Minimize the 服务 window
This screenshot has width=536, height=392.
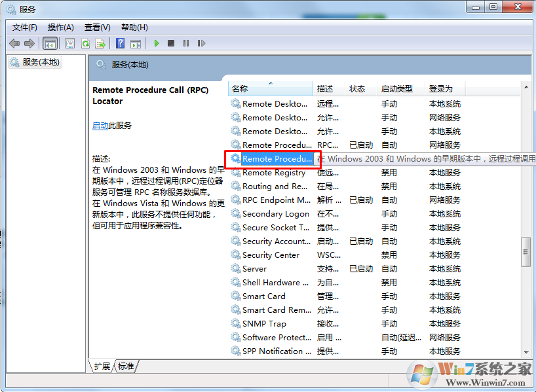(476, 7)
